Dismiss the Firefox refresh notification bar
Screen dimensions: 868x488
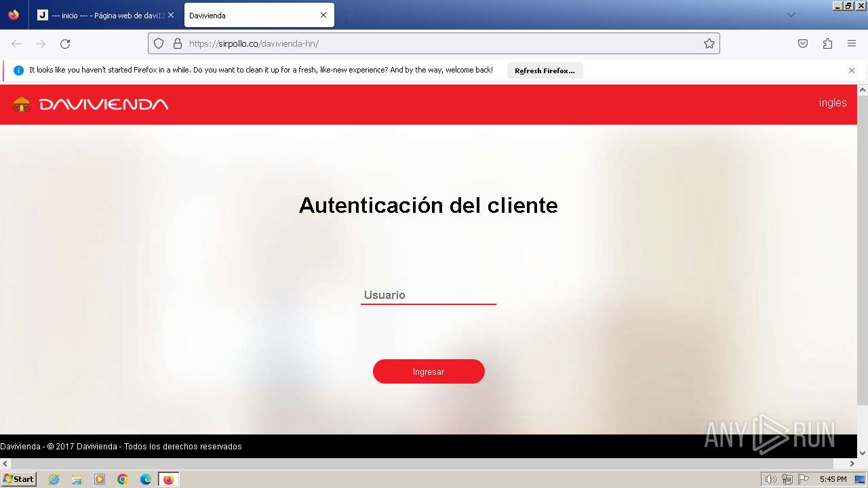pos(852,70)
